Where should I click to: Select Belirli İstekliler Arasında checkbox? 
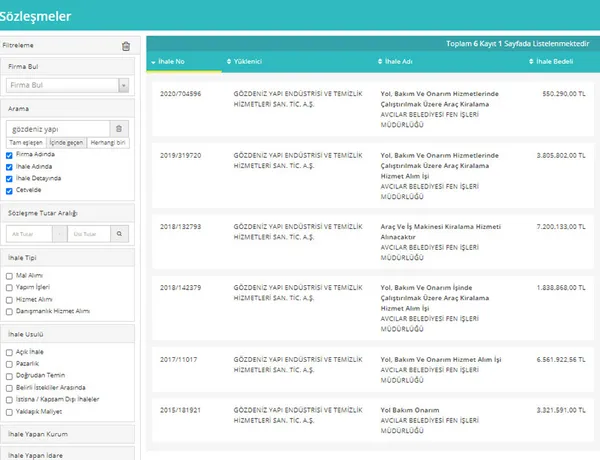9,388
